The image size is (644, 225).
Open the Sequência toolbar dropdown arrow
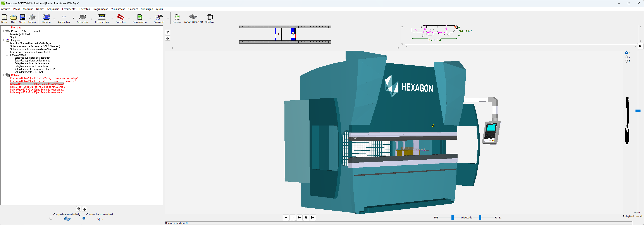(x=91, y=19)
